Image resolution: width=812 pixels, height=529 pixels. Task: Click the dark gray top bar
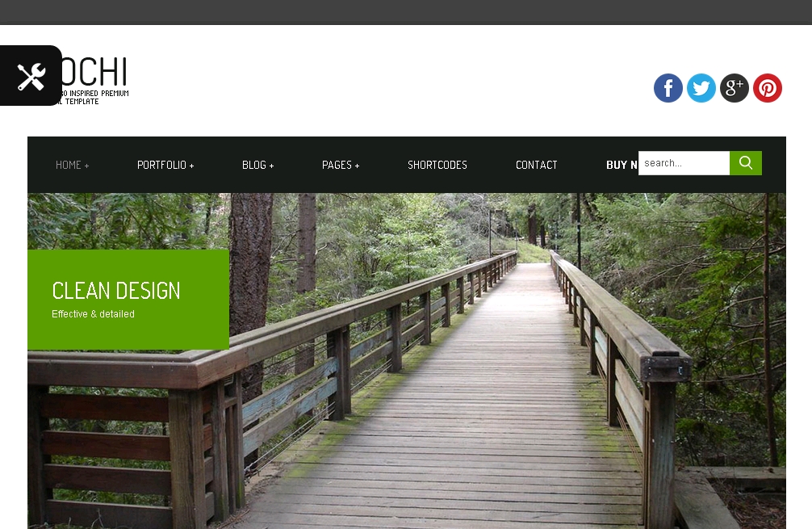click(406, 12)
